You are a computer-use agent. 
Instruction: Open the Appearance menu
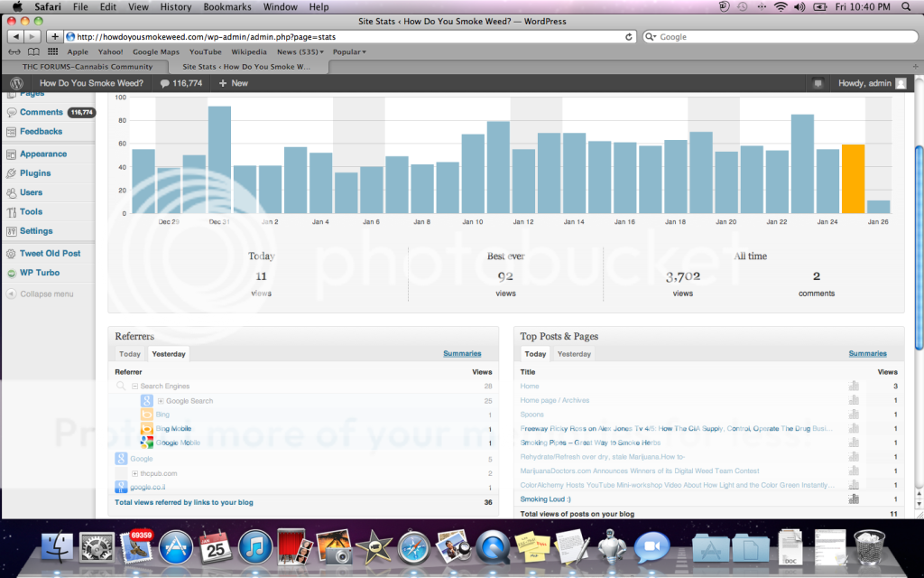coord(43,154)
